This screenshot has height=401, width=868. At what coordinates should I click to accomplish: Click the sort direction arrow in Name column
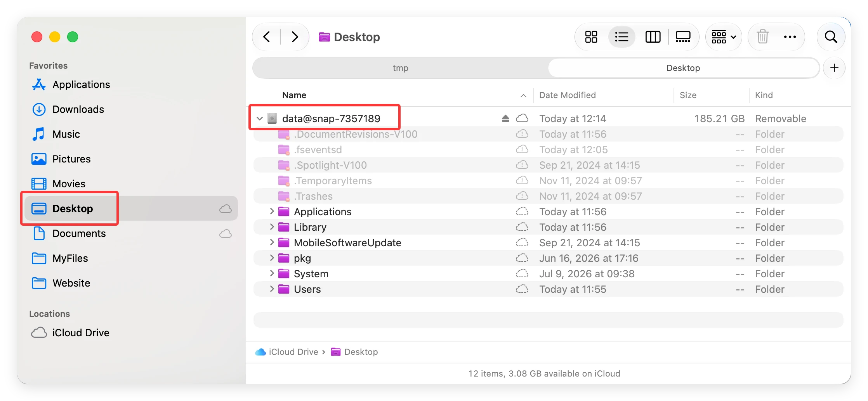(x=523, y=95)
